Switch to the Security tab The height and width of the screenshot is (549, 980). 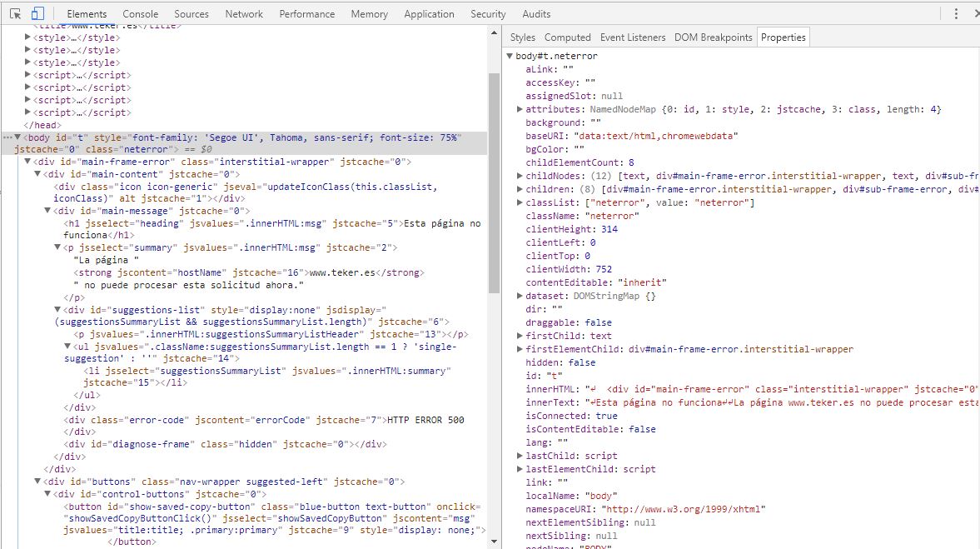pos(488,14)
